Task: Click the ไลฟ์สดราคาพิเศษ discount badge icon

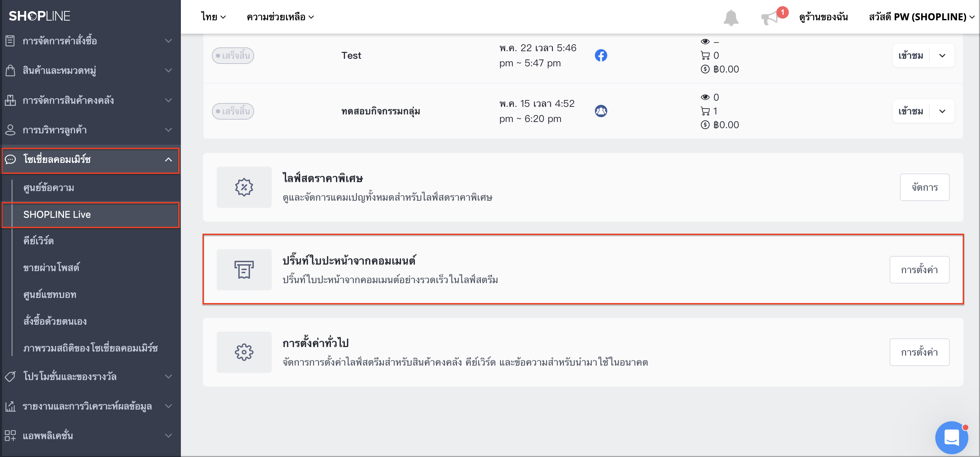Action: (x=244, y=187)
